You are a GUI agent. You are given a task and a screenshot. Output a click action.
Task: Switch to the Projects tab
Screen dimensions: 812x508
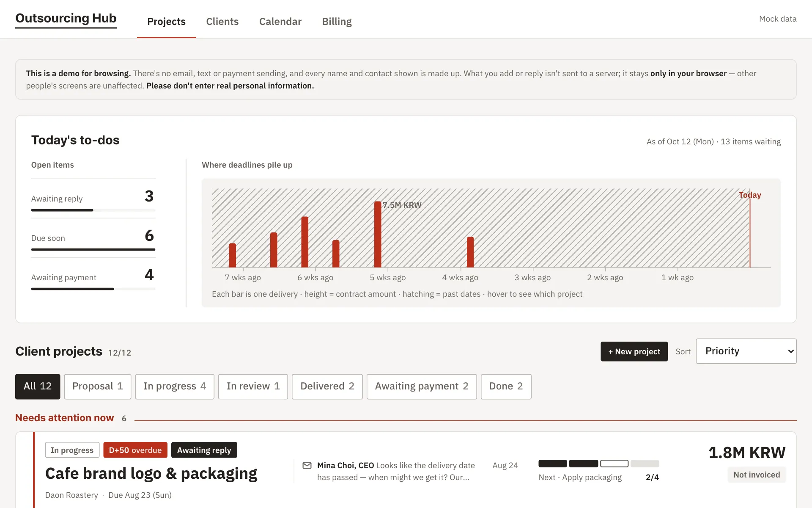pyautogui.click(x=166, y=22)
